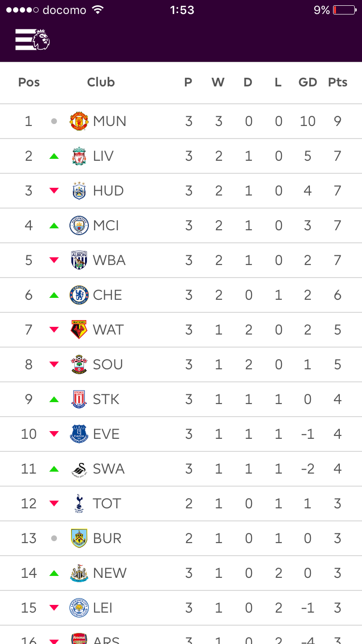Image resolution: width=362 pixels, height=644 pixels.
Task: Tap the Chelsea club badge
Action: pos(79,295)
